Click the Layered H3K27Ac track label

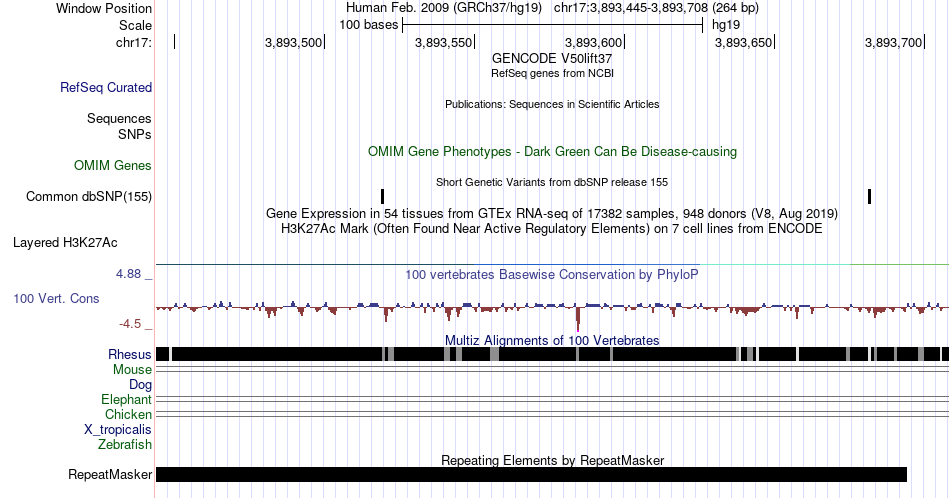coord(65,242)
